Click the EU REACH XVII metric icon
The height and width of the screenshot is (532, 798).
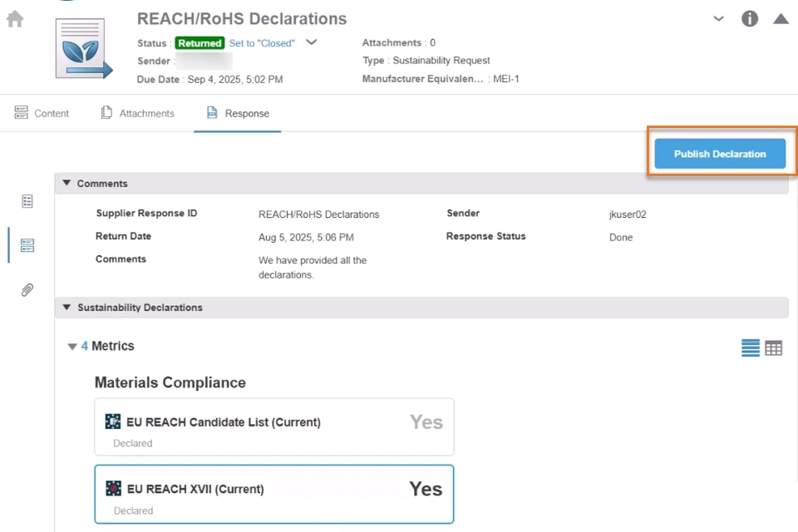tap(113, 489)
